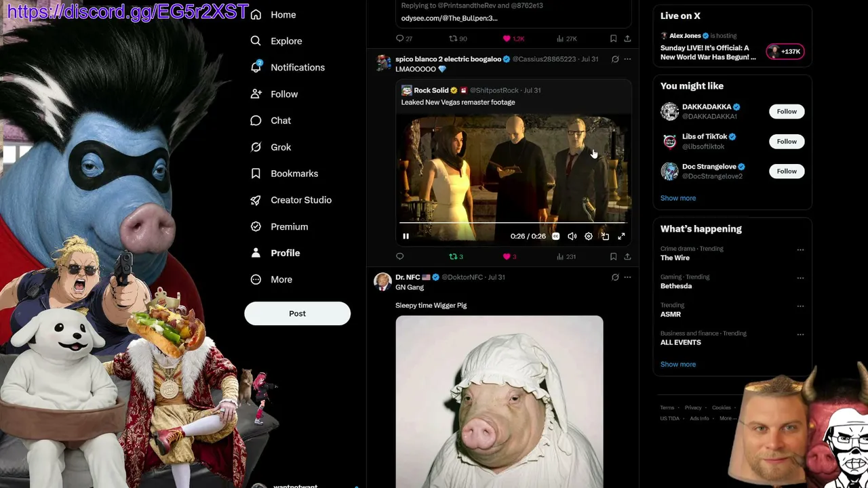Click the Follow people icon in sidebar
Image resolution: width=868 pixels, height=488 pixels.
tap(256, 94)
